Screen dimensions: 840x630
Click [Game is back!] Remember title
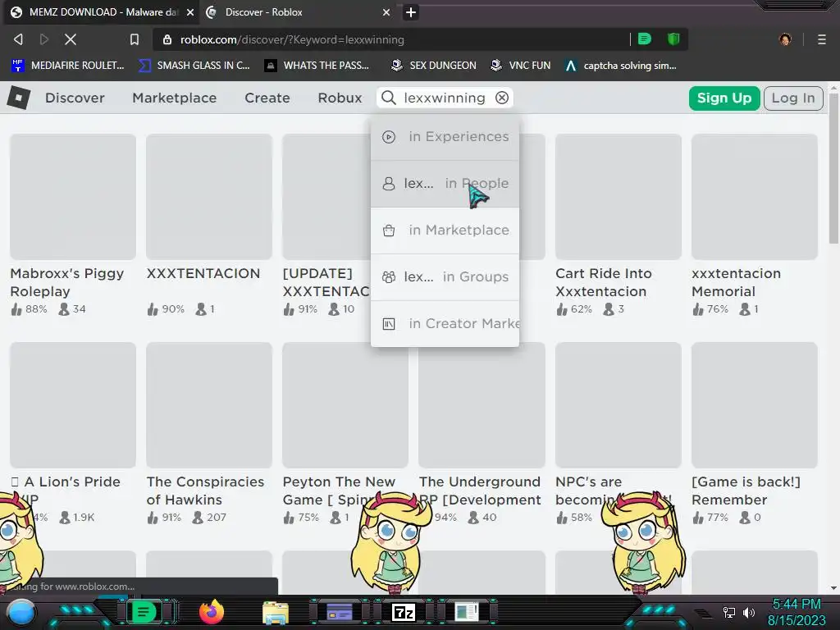point(746,491)
